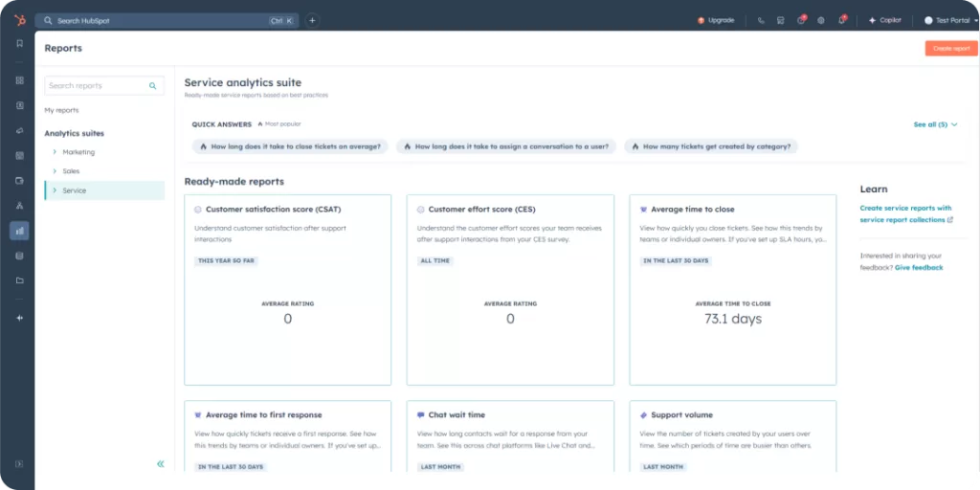
Task: Select 'How long does it take to assign a conversation' quick answer
Action: point(506,146)
